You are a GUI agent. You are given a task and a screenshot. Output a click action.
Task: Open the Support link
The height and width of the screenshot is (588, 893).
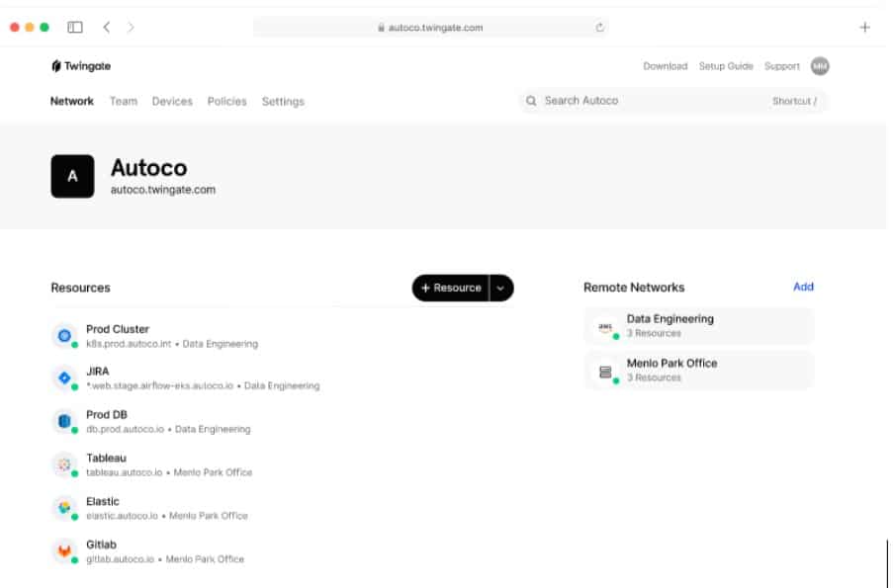pos(782,66)
